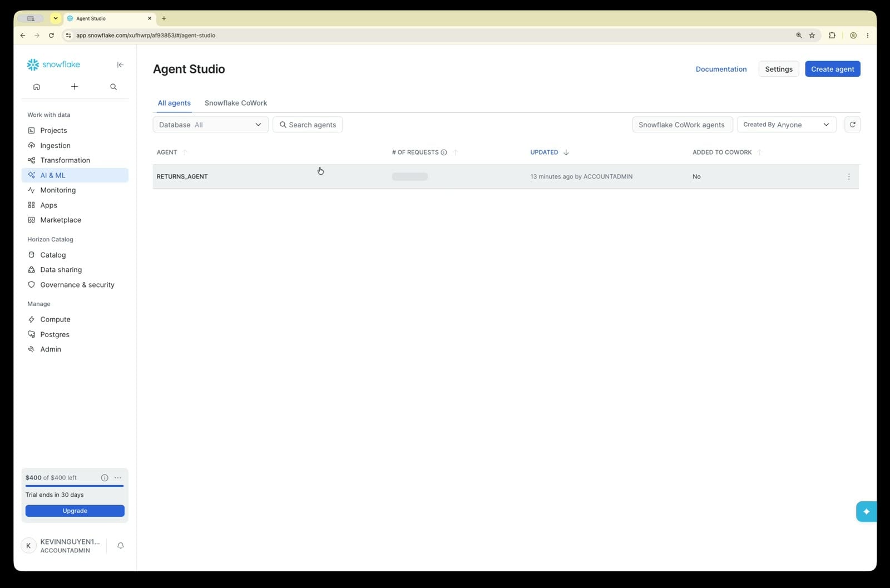Open browser extensions puzzle icon
Viewport: 890px width, 588px height.
click(832, 35)
